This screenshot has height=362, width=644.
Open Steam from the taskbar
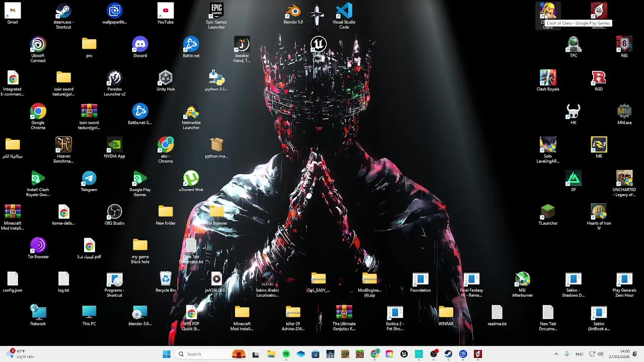click(448, 354)
